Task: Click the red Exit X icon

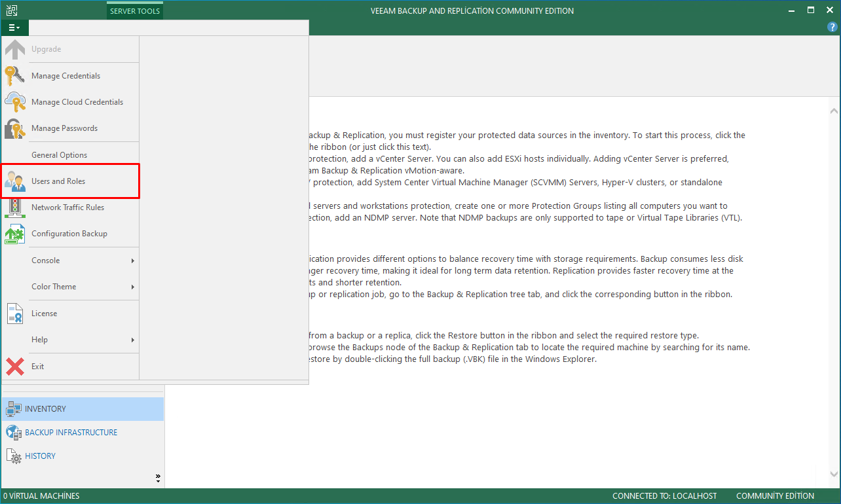Action: [15, 367]
